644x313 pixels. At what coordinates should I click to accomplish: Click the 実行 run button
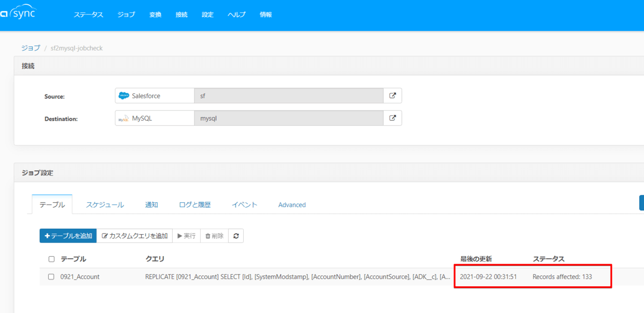click(x=186, y=236)
